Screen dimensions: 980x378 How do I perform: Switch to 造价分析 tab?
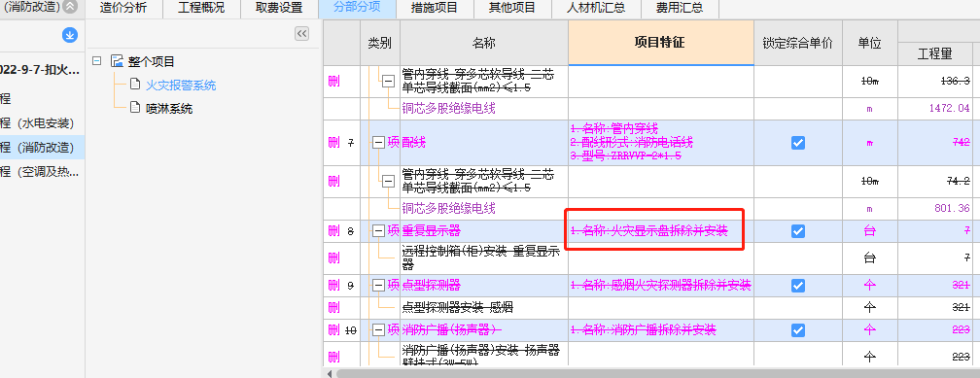click(123, 8)
